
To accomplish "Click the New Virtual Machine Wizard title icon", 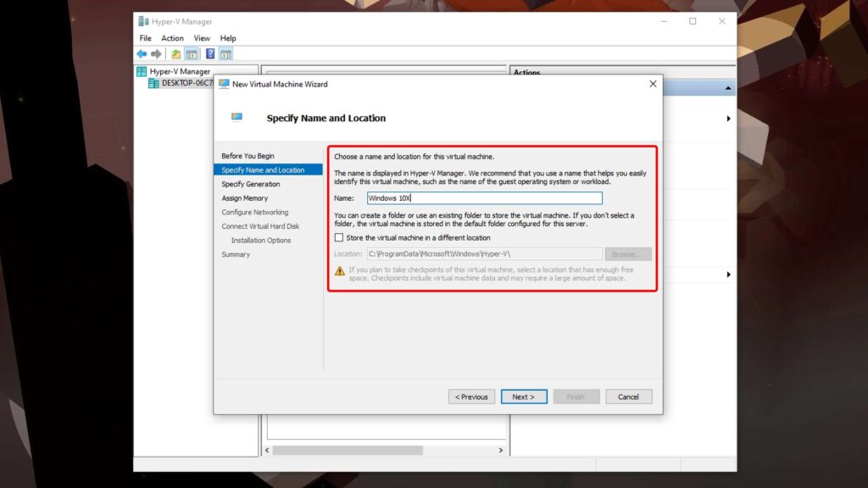I will click(x=224, y=84).
